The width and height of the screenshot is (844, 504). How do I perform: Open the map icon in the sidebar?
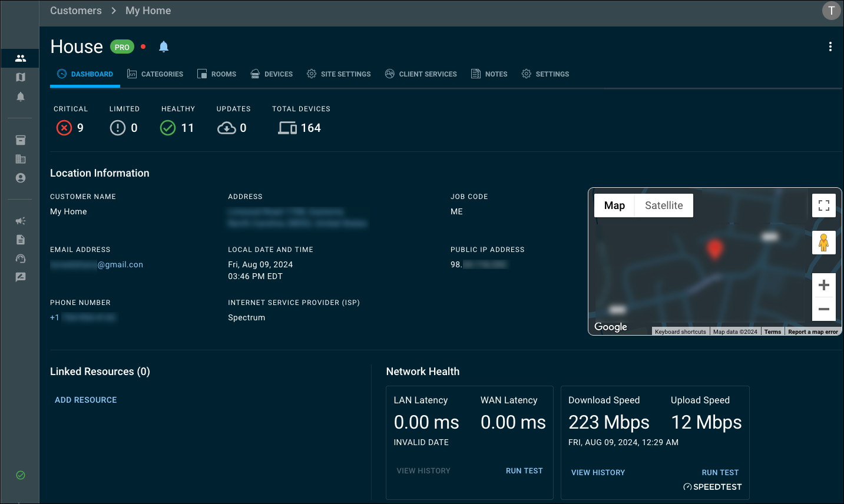point(21,77)
